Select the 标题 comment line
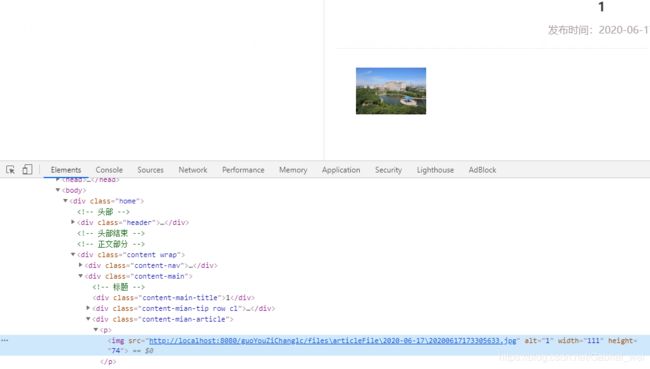 pyautogui.click(x=119, y=287)
